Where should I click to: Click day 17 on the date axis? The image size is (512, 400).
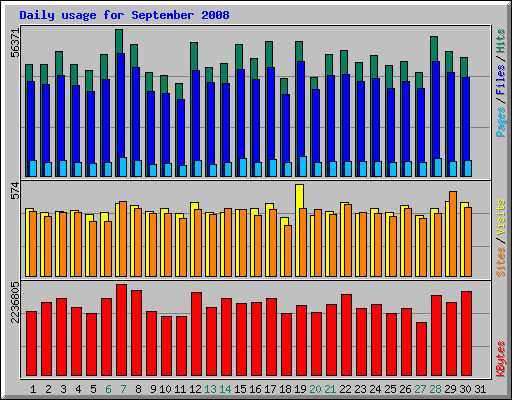pyautogui.click(x=270, y=389)
